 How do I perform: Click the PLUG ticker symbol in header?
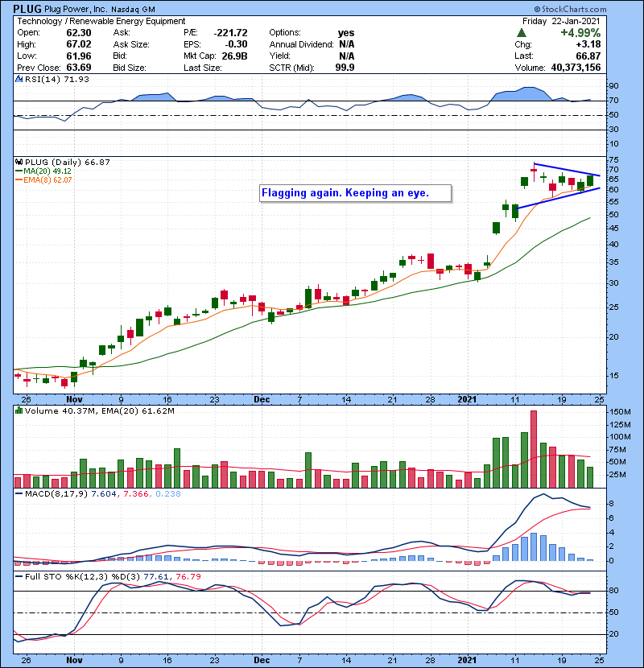pos(27,9)
